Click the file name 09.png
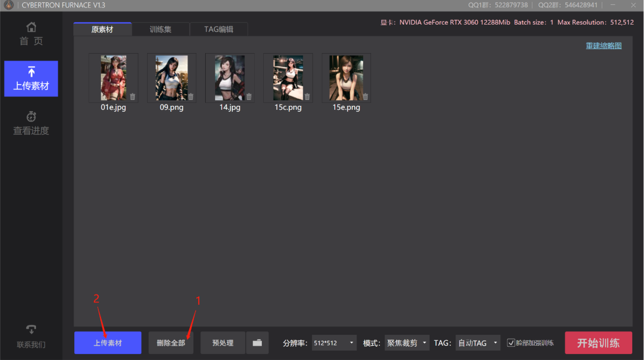The width and height of the screenshot is (644, 360). point(172,107)
